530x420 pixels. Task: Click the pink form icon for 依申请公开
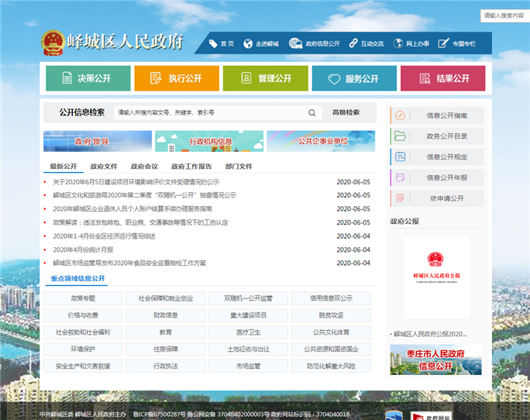[x=400, y=198]
